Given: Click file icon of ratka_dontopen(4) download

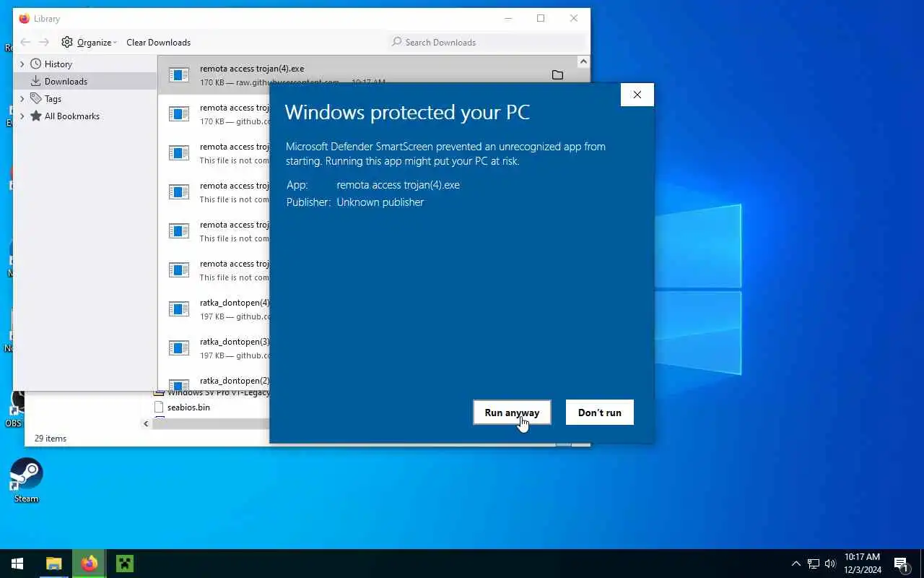Looking at the screenshot, I should tap(179, 309).
